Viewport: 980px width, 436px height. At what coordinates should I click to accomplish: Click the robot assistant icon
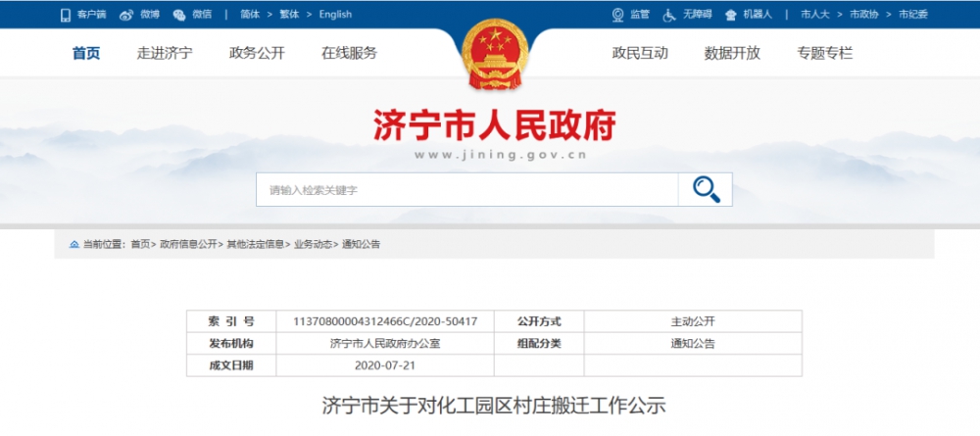(731, 15)
